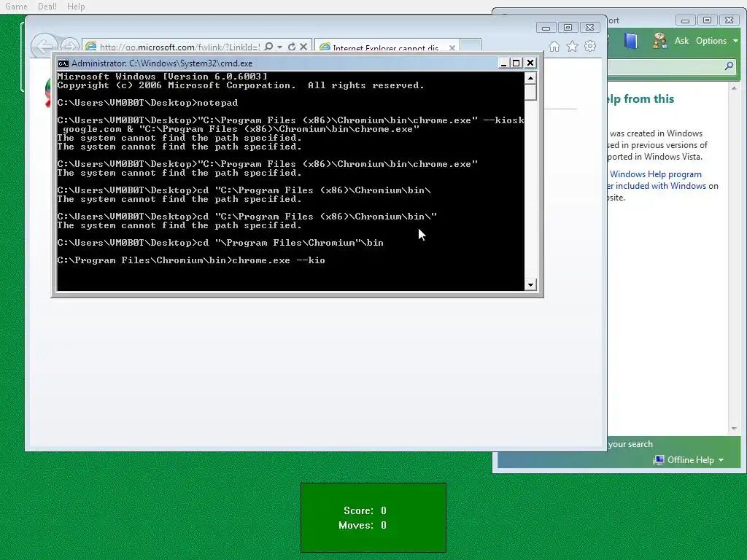Minimize the Internet Explorer window

(546, 28)
